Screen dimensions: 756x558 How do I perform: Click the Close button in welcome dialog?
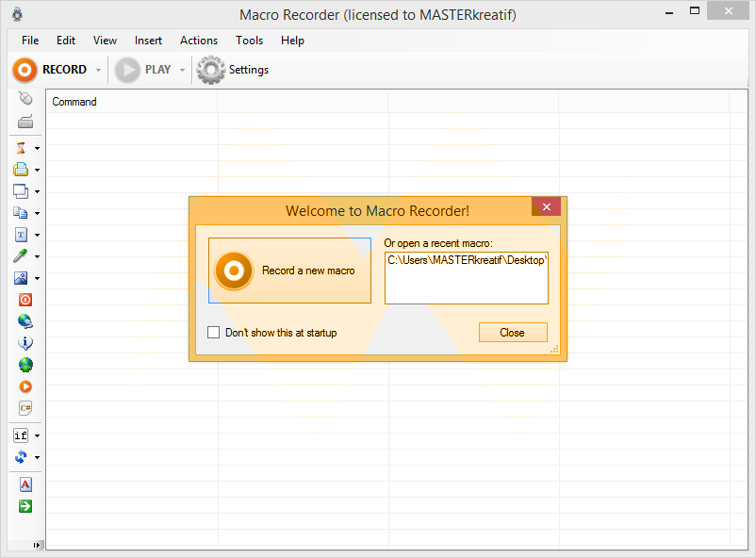coord(513,333)
